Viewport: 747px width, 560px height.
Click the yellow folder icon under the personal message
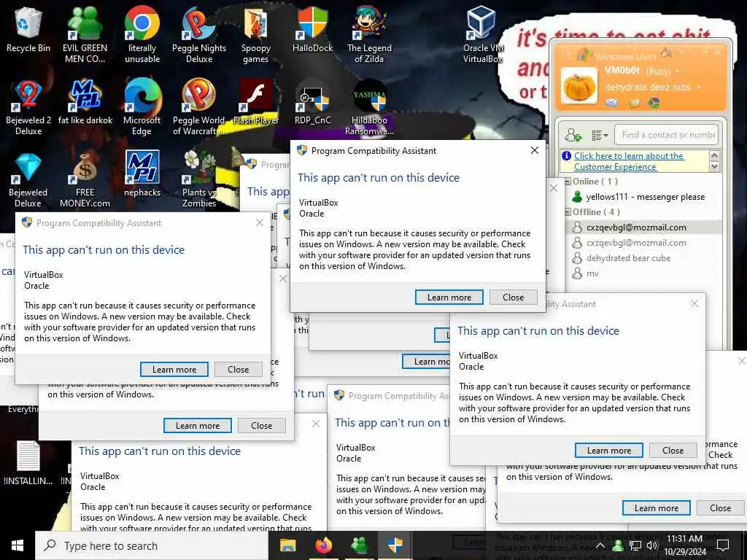(635, 103)
